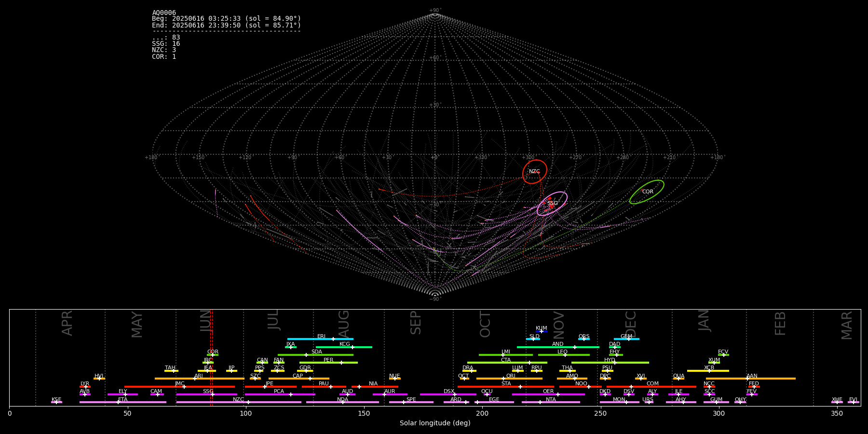Click the ETA shower bar
Screen dimensions: 868x434
click(123, 402)
